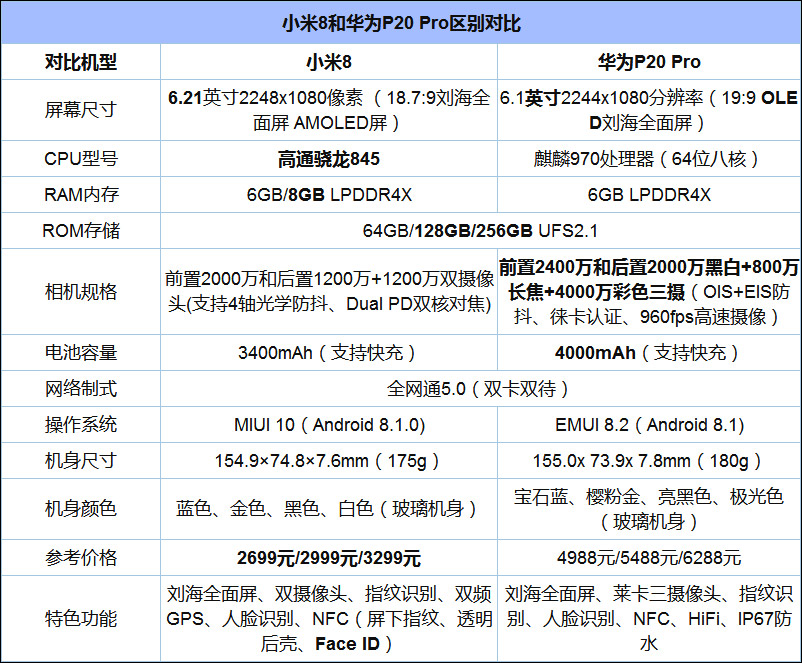Select the 相机规格 row label
Viewport: 802px width, 663px height.
(x=81, y=292)
